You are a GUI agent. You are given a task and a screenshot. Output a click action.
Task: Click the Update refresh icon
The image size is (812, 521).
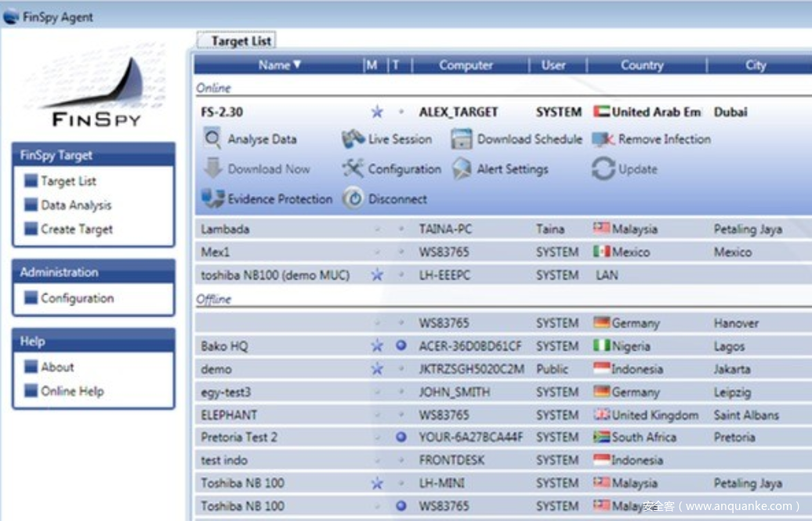(x=603, y=168)
